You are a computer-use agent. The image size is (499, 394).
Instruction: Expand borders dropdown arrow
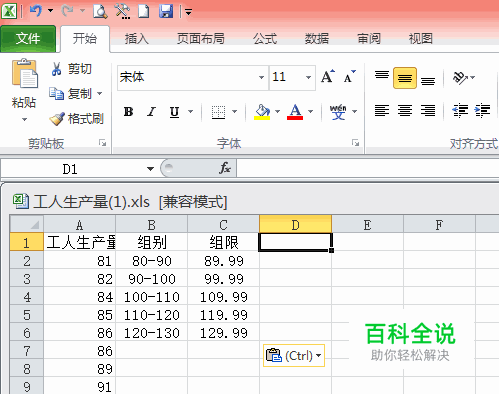click(235, 112)
